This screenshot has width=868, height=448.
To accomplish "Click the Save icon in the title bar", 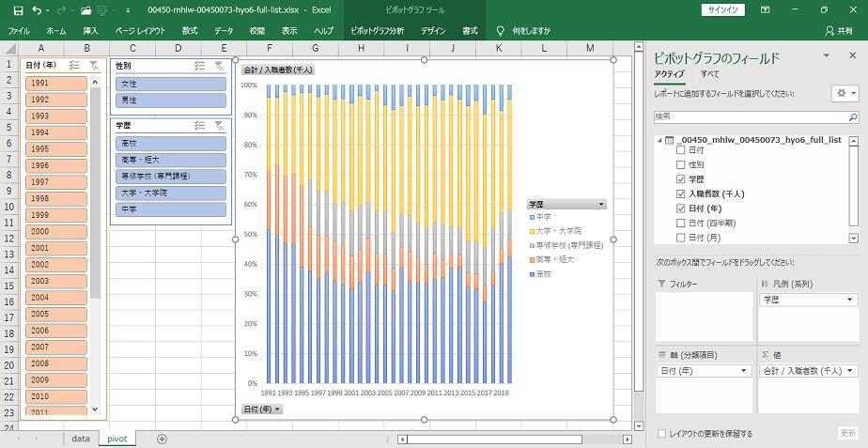I will (x=13, y=9).
